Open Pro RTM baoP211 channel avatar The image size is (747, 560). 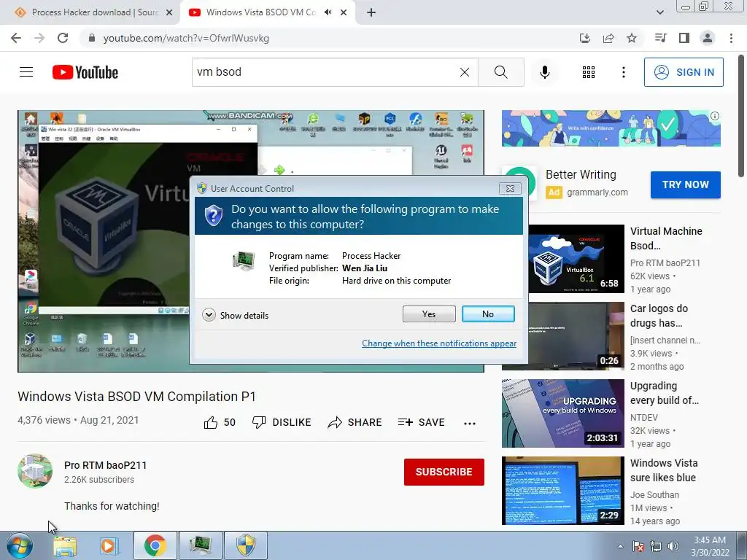35,471
